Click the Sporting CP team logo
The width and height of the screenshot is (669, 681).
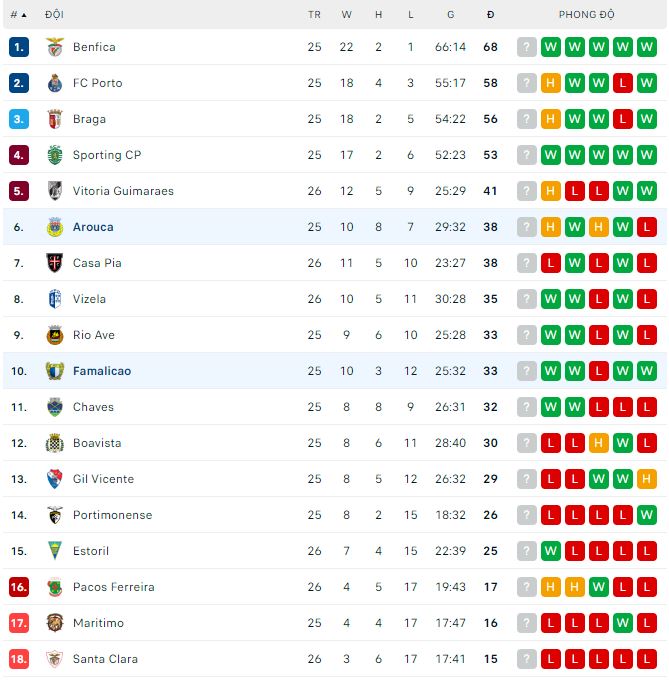tap(55, 155)
